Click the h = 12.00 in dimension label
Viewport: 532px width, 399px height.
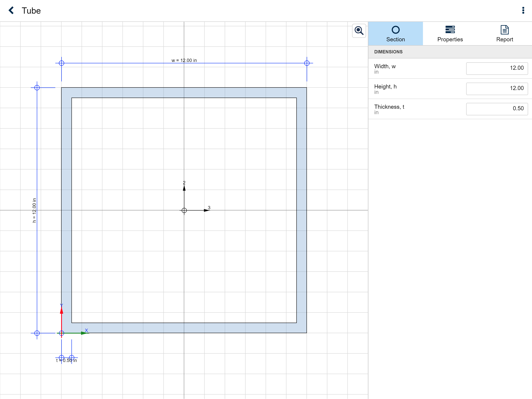34,210
